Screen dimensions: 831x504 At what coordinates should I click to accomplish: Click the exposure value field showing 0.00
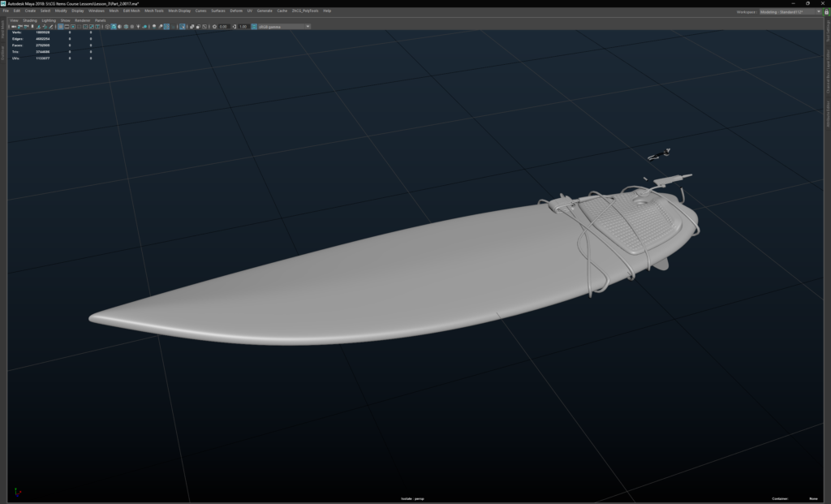[x=223, y=27]
